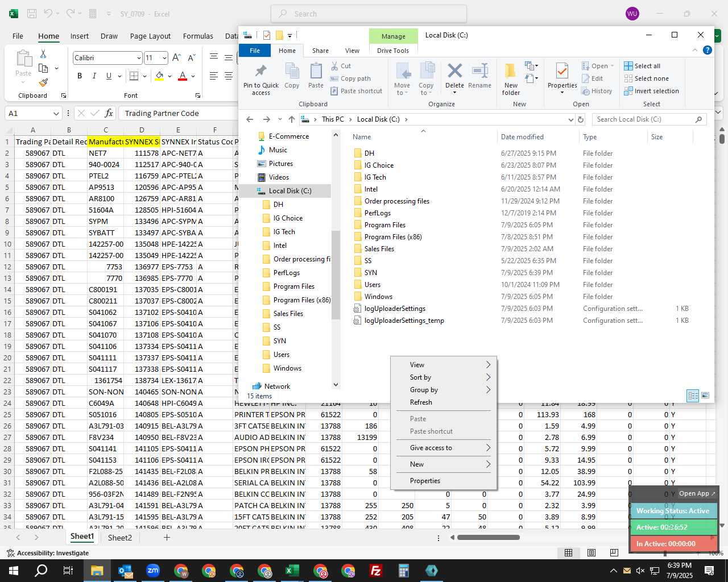The height and width of the screenshot is (582, 728).
Task: Open the Sort by submenu
Action: pos(443,377)
